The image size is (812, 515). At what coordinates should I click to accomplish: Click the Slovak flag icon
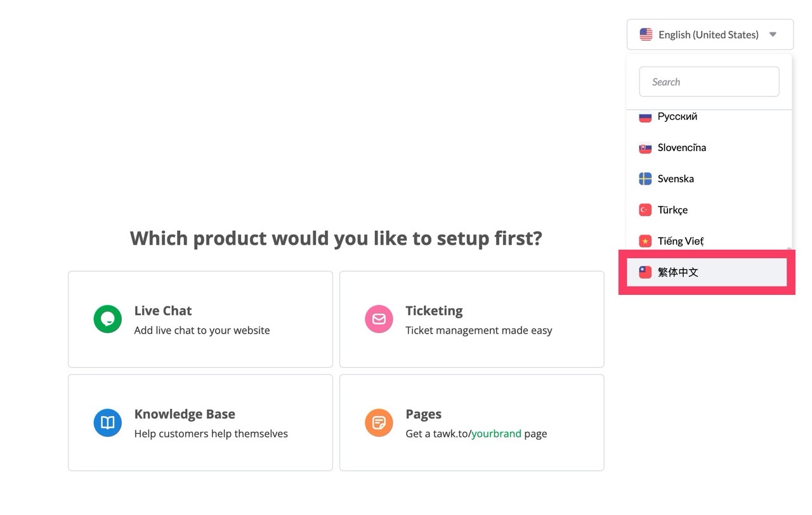click(x=645, y=148)
